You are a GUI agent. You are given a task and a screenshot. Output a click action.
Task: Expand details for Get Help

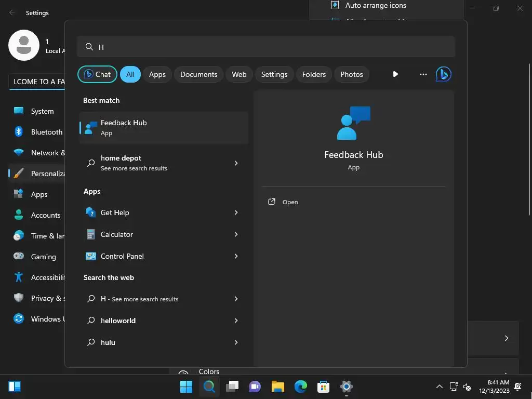pos(236,212)
